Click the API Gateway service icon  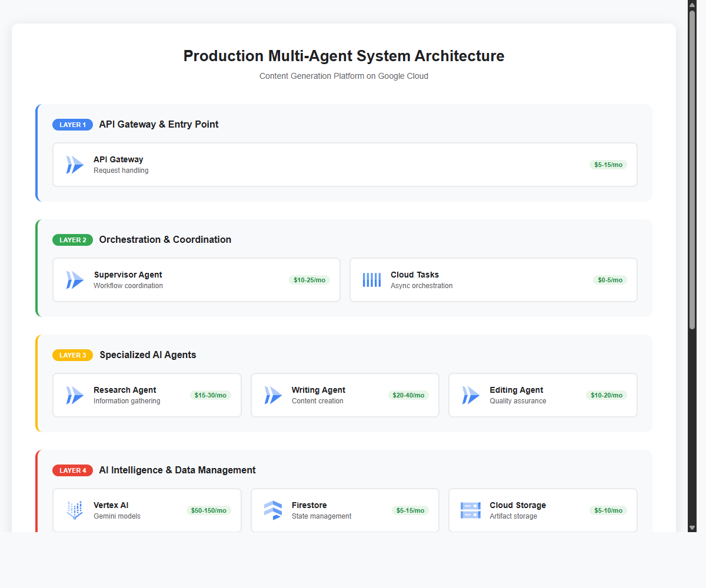74,165
